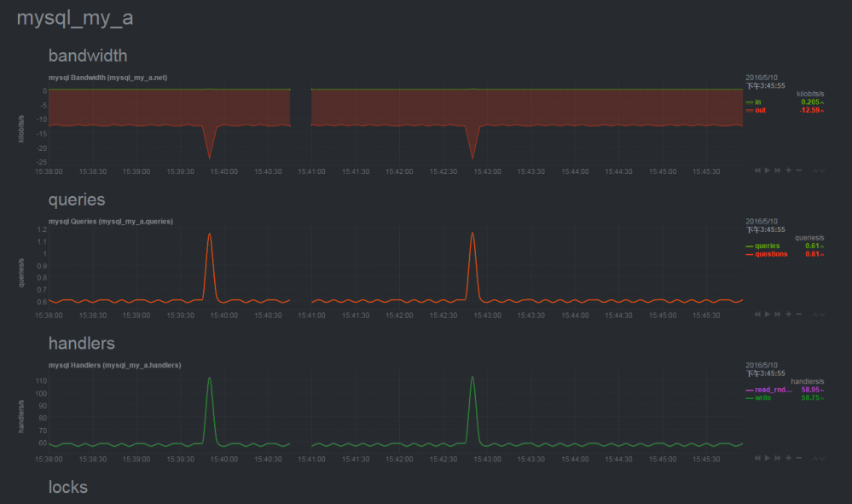Pan right on the bandwidth chart
Screen dimensions: 852x504
click(778, 171)
